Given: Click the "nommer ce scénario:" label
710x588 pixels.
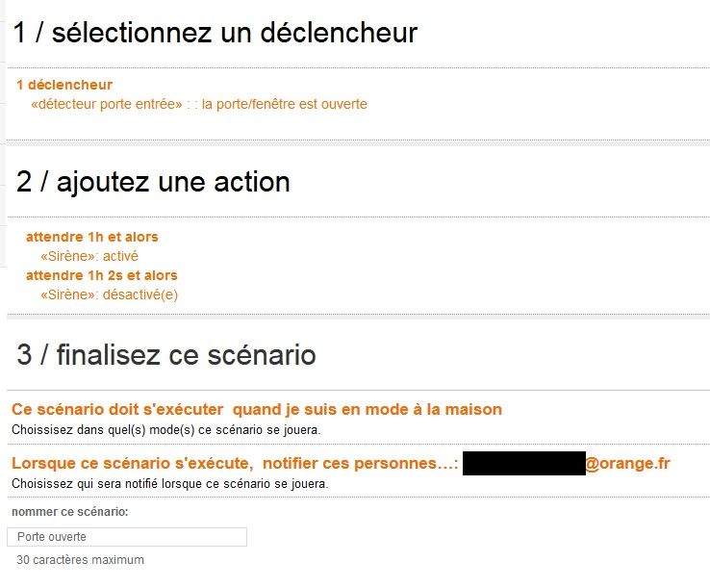Looking at the screenshot, I should pyautogui.click(x=69, y=512).
